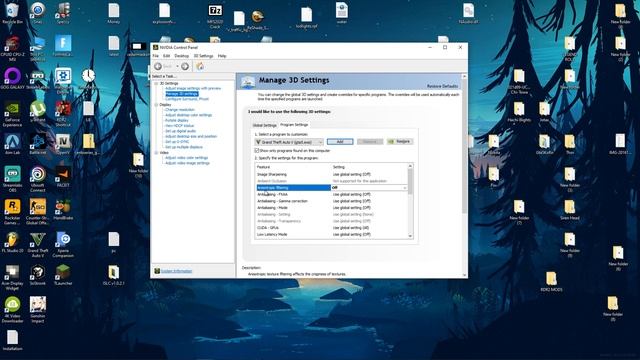Select GOG GALAXY desktop icon
This screenshot has width=640, height=360.
click(x=13, y=79)
